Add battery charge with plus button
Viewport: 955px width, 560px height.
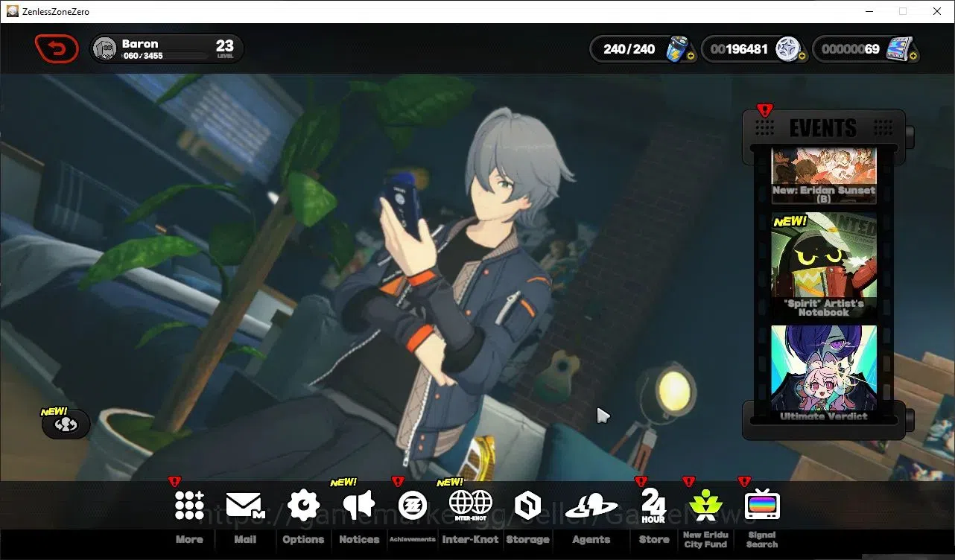pos(691,56)
